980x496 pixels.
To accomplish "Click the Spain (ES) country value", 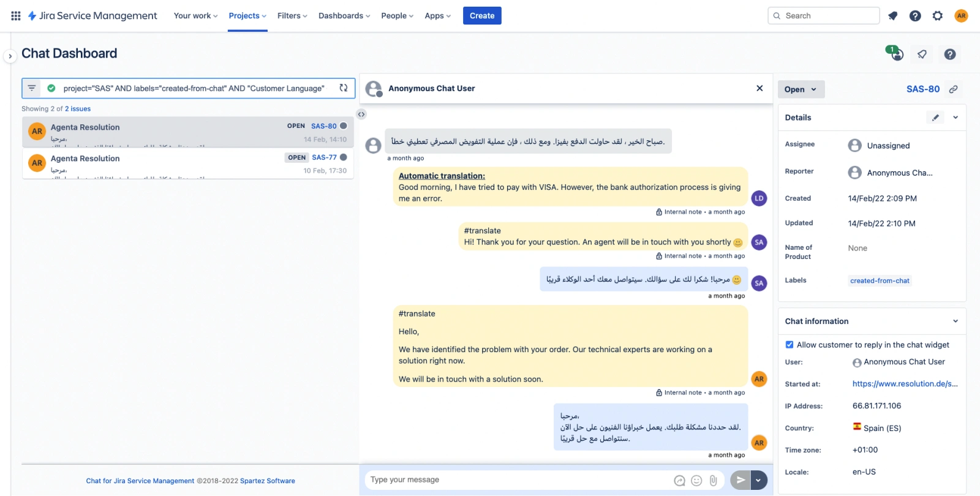I will 877,428.
